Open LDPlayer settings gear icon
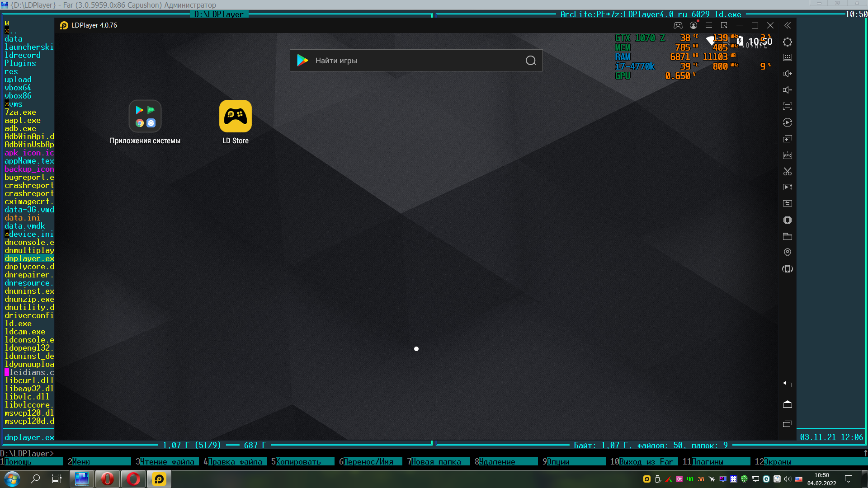The height and width of the screenshot is (488, 868). (x=787, y=42)
